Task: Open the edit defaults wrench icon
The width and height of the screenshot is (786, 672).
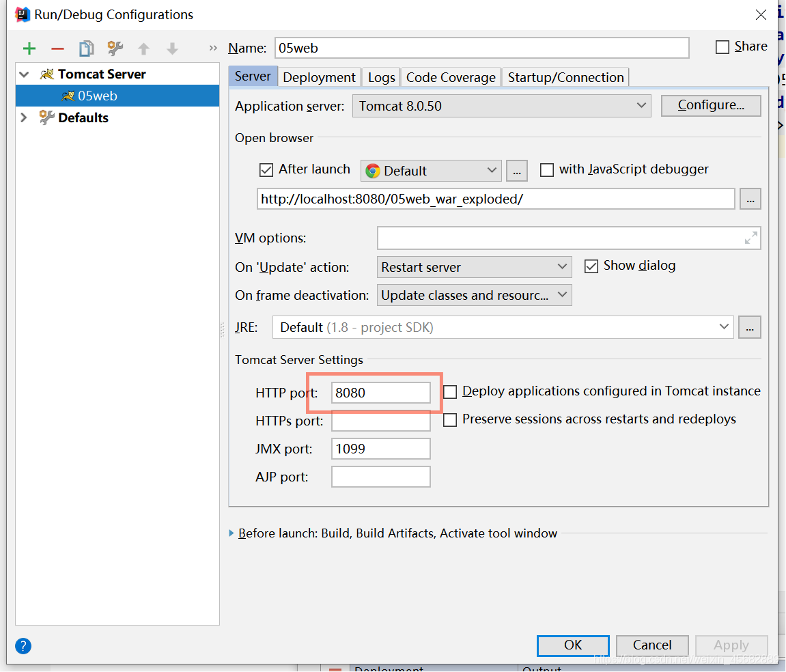Action: (x=115, y=48)
